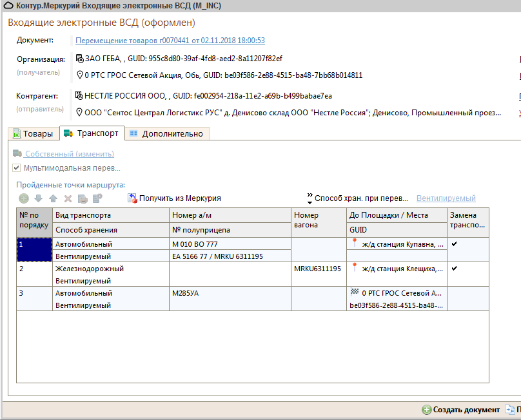Toggle Мультимодальная перевозка checkbox
521x420 pixels.
tap(17, 167)
